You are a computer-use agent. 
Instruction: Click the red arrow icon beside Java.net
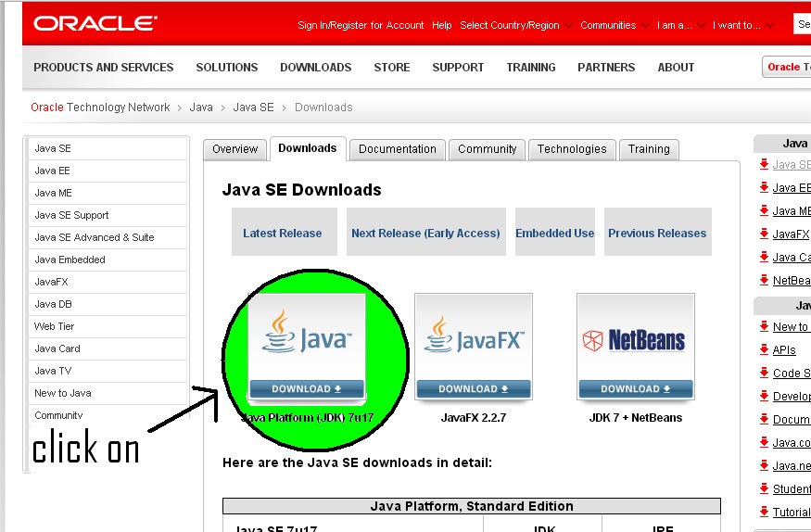(x=764, y=465)
